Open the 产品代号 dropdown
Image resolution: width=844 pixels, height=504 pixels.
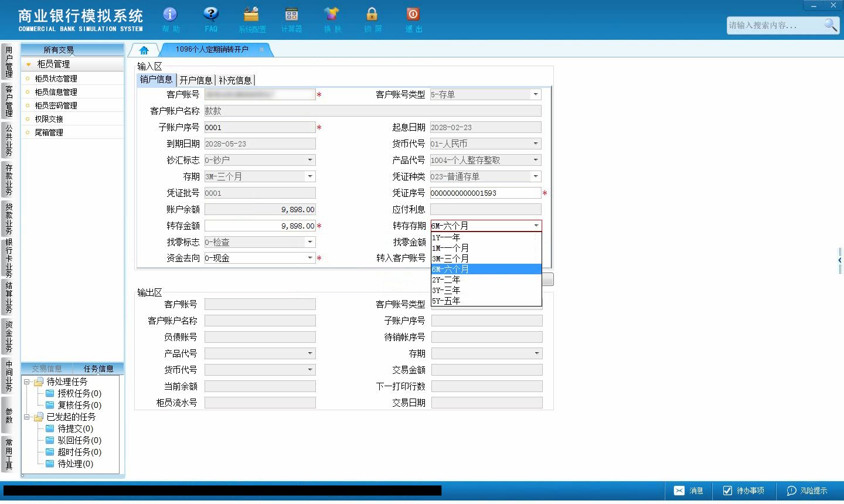(x=536, y=160)
